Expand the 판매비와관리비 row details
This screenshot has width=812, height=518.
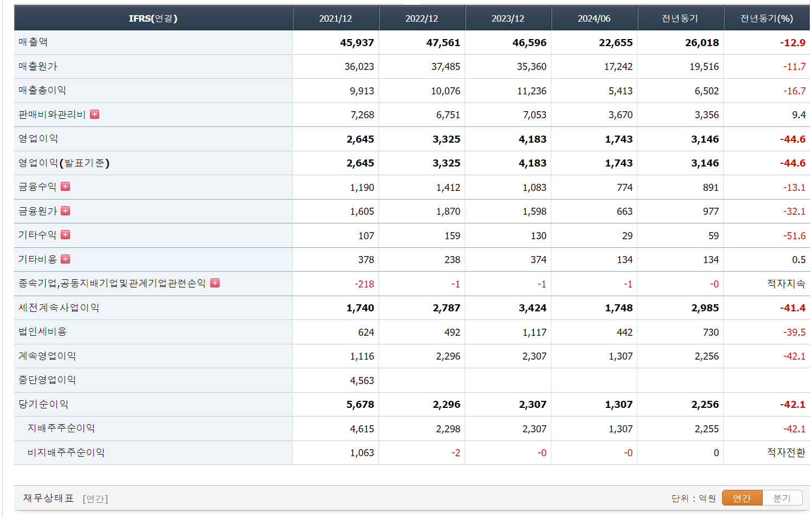click(94, 114)
